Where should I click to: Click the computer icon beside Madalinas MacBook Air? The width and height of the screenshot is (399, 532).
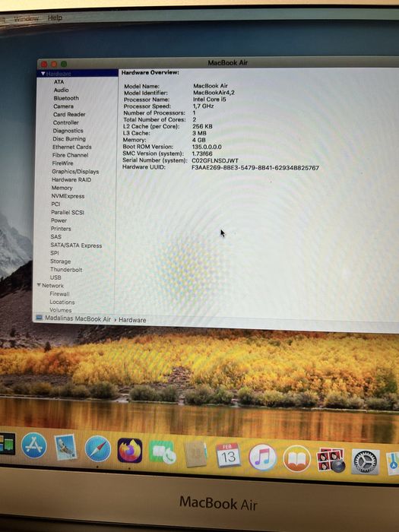(40, 318)
